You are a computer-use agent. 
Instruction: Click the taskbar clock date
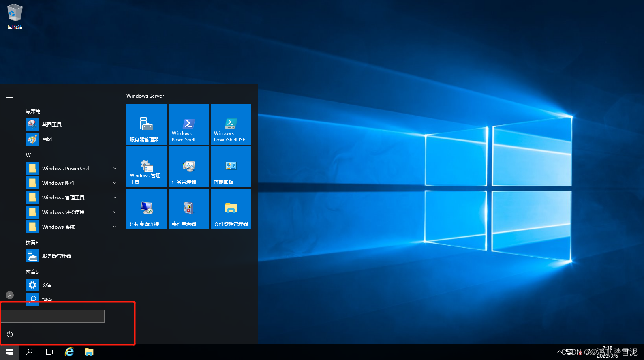(608, 356)
